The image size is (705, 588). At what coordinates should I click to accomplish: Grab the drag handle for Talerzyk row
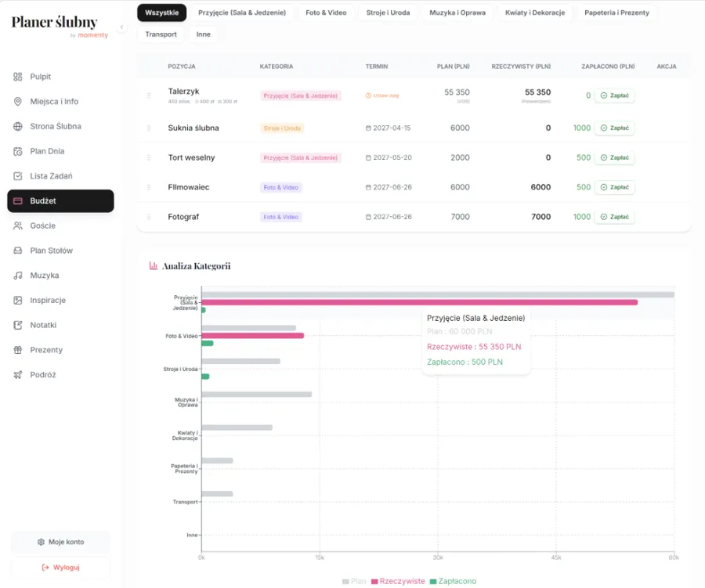click(149, 96)
